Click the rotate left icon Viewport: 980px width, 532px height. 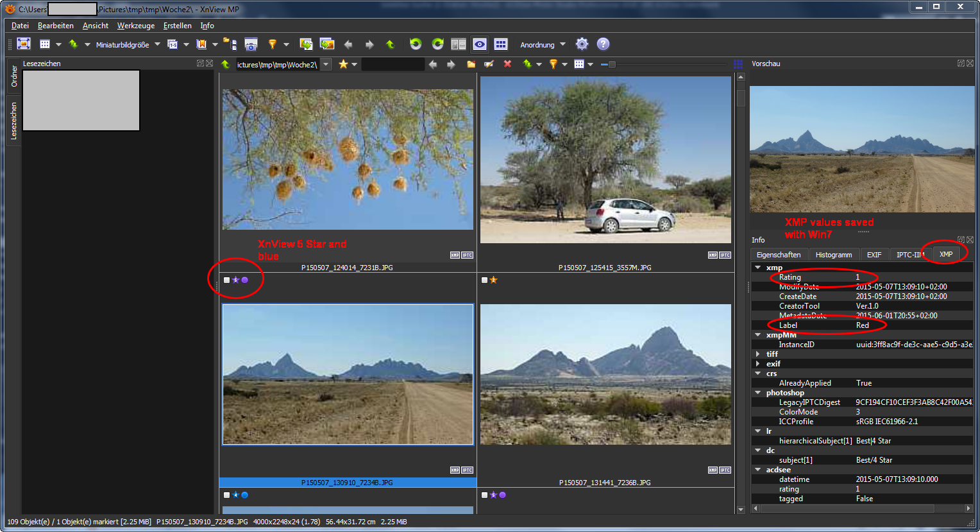pos(416,44)
